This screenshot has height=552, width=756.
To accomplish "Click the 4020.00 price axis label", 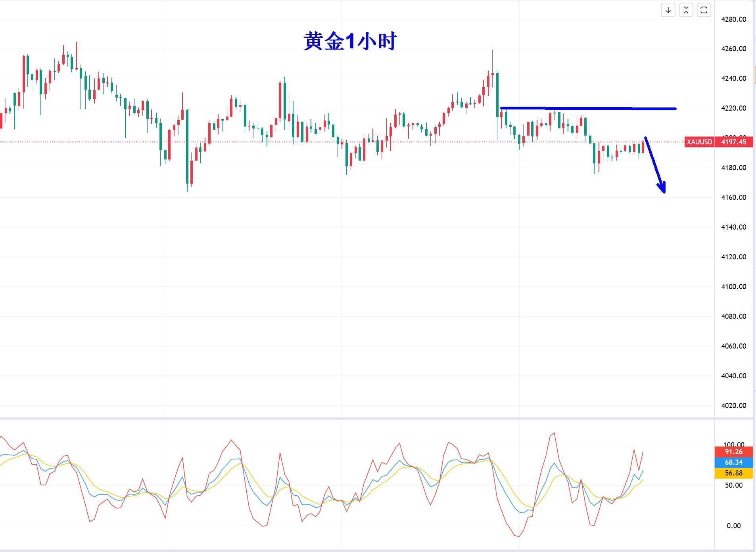I will point(733,406).
